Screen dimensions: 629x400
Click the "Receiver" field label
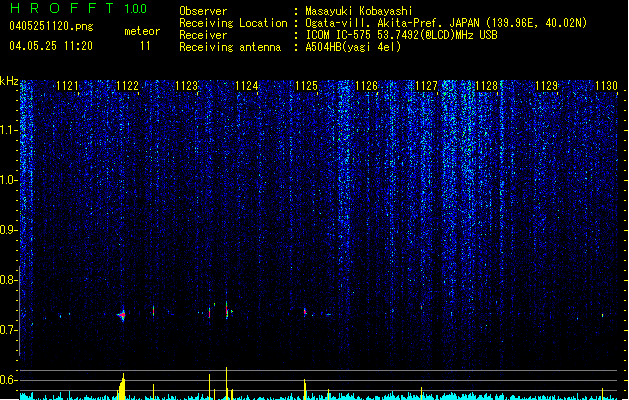[x=203, y=35]
